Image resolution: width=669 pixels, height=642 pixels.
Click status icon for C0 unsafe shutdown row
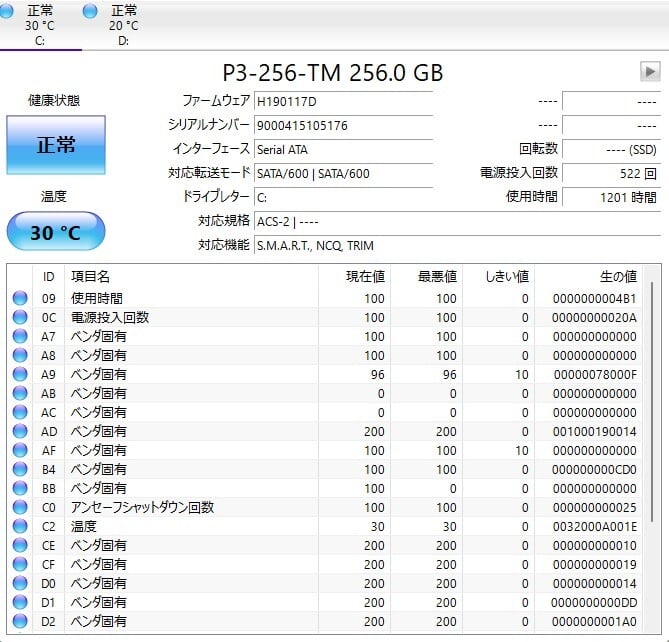click(20, 508)
